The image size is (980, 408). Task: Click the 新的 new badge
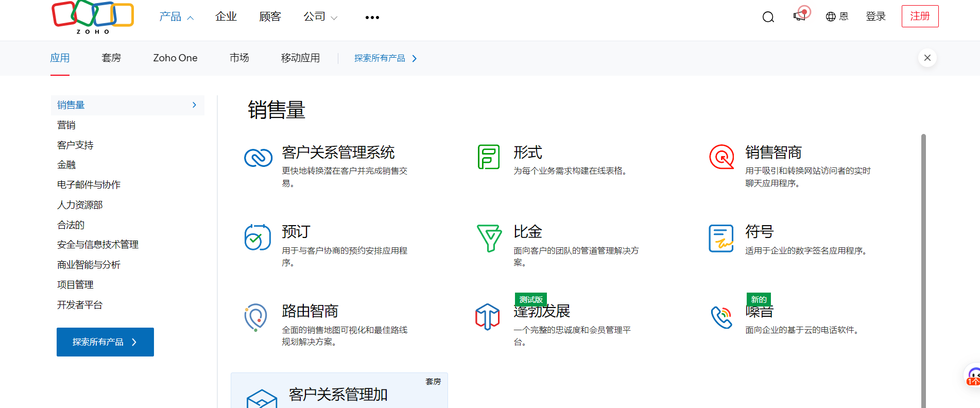tap(759, 299)
